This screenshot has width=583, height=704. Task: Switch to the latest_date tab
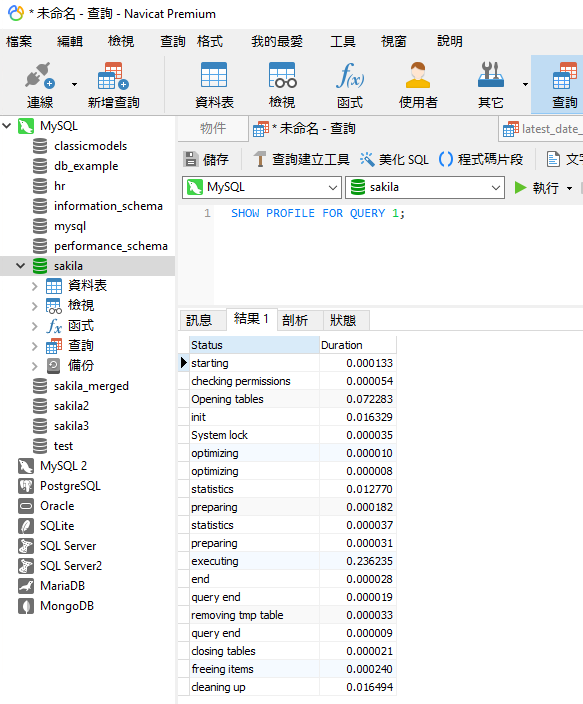click(541, 129)
